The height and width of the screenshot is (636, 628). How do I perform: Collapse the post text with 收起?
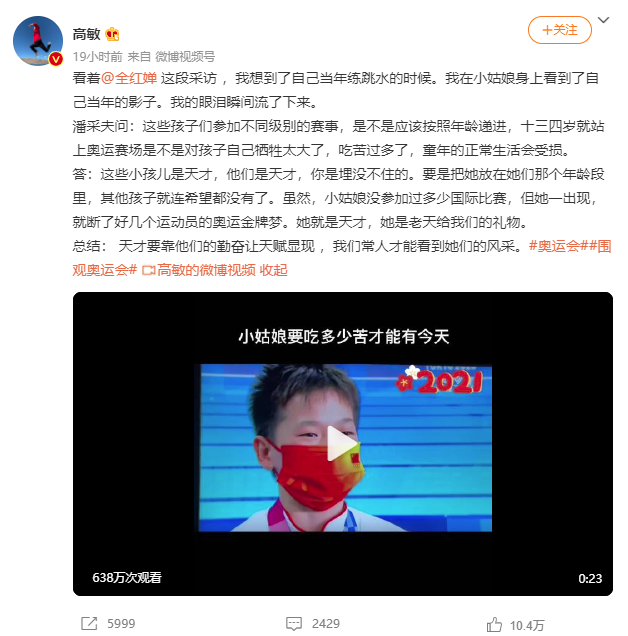(x=273, y=270)
